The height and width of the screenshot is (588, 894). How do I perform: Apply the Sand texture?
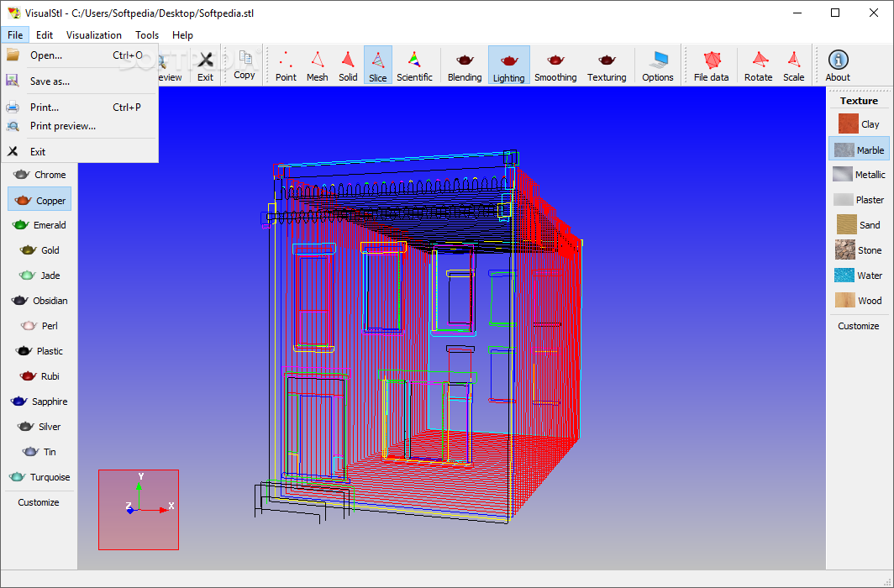point(859,225)
